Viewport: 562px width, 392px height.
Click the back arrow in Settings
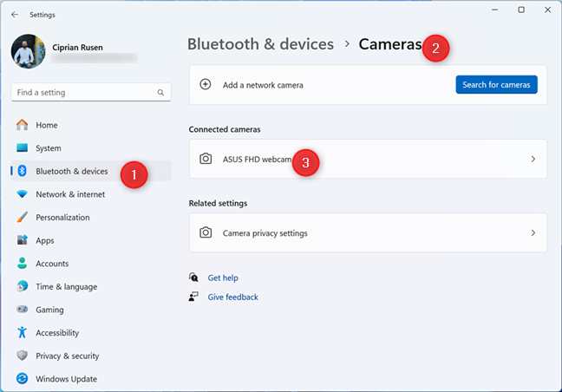pos(15,15)
